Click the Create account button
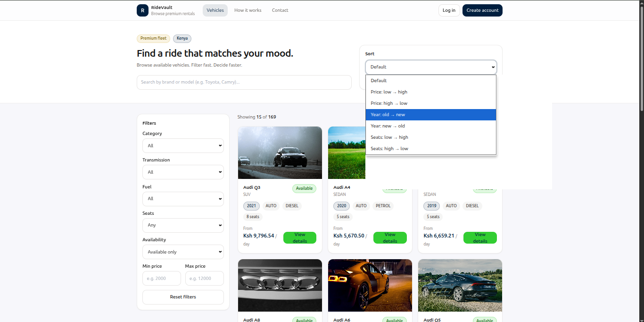644x322 pixels. (x=482, y=10)
